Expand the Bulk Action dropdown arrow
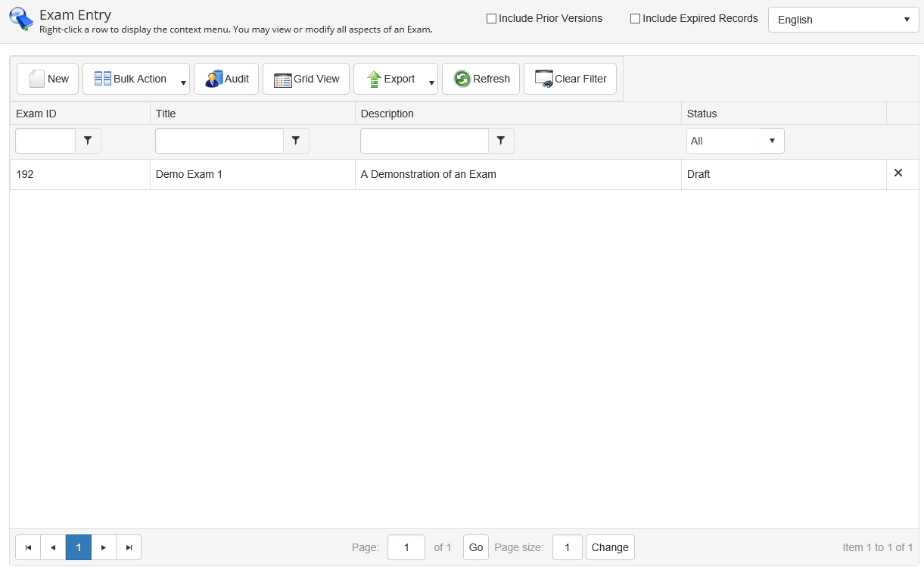The image size is (924, 570). pyautogui.click(x=183, y=83)
